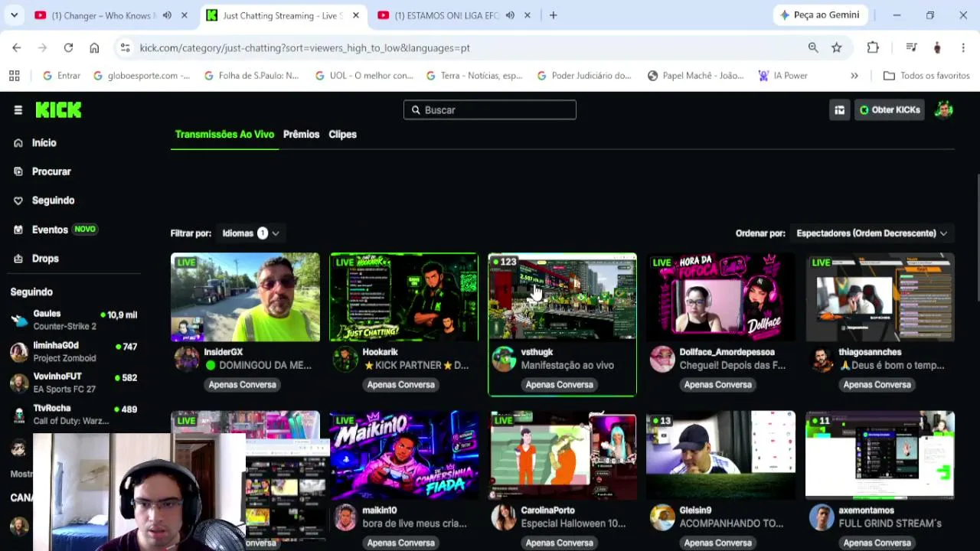This screenshot has height=551, width=980.
Task: Select Transmissões Ao Vivo tab
Action: (x=224, y=135)
